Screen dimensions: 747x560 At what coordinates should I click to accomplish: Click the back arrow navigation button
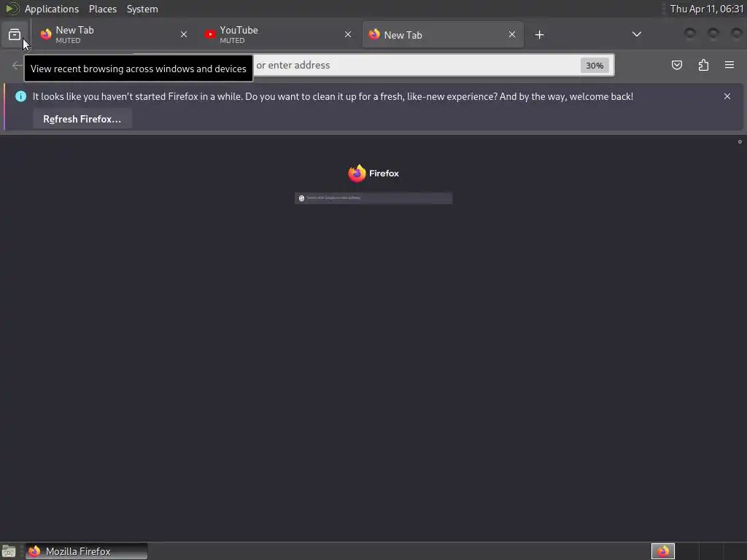point(18,65)
